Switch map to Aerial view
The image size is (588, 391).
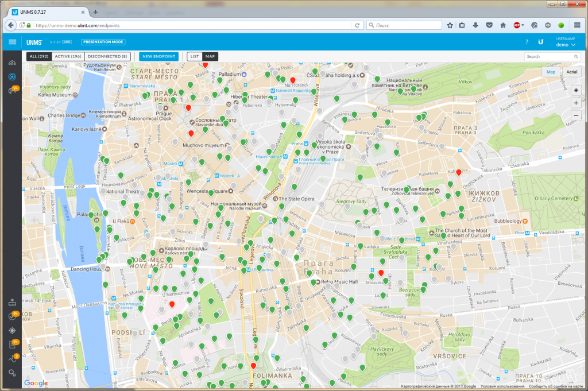click(571, 72)
